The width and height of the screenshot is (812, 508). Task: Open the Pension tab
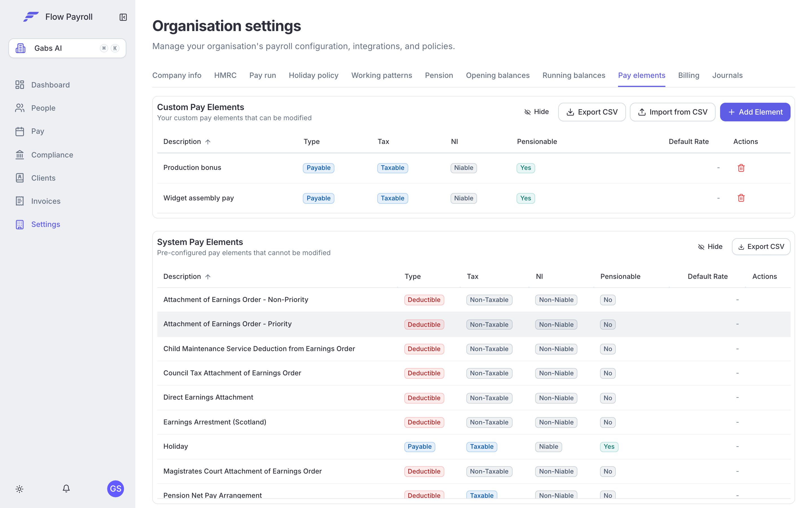click(439, 75)
